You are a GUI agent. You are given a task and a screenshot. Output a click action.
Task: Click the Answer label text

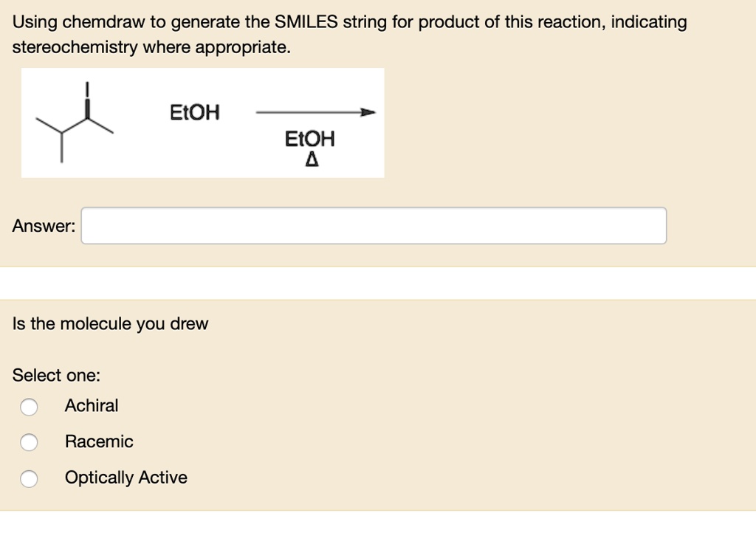tap(43, 226)
